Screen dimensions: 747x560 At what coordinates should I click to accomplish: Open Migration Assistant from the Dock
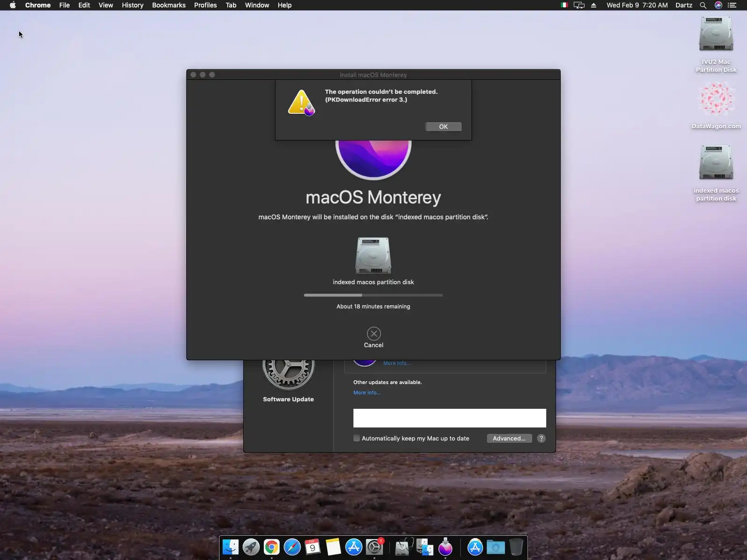[424, 547]
